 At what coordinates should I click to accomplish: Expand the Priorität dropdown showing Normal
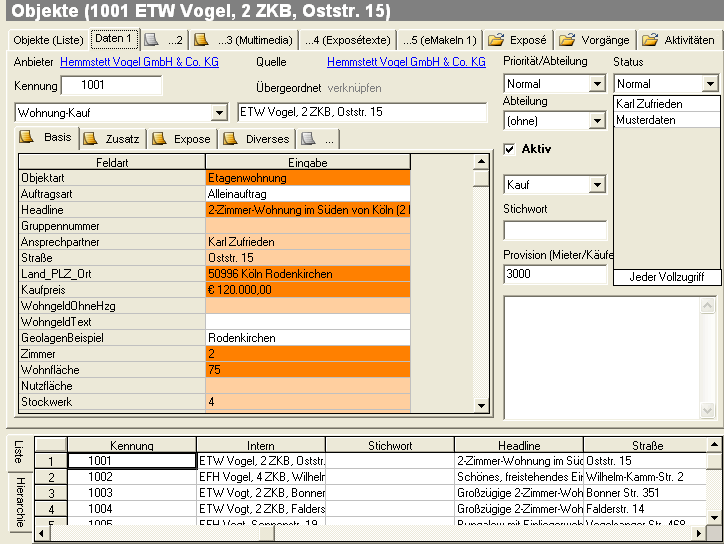coord(597,84)
